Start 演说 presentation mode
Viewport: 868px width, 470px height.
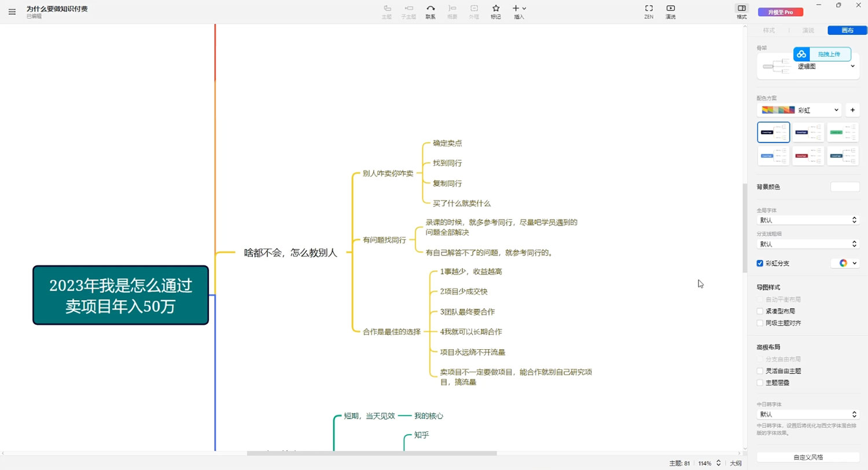pyautogui.click(x=670, y=12)
